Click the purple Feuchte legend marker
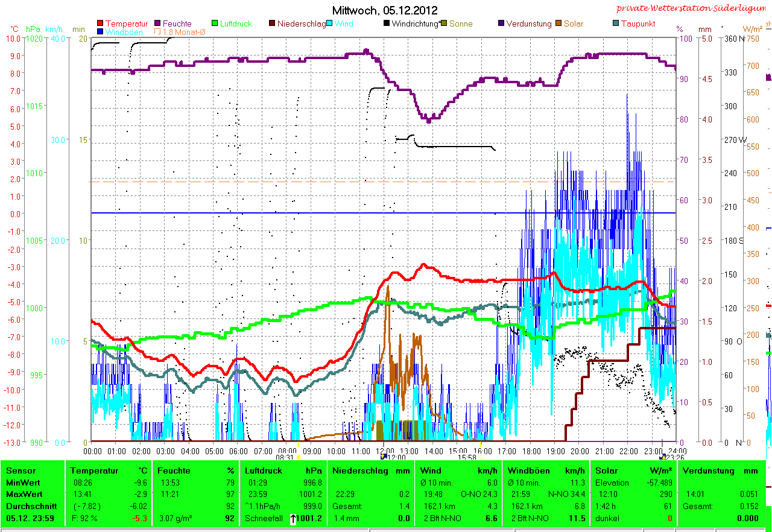Image resolution: width=772 pixels, height=532 pixels. (158, 24)
